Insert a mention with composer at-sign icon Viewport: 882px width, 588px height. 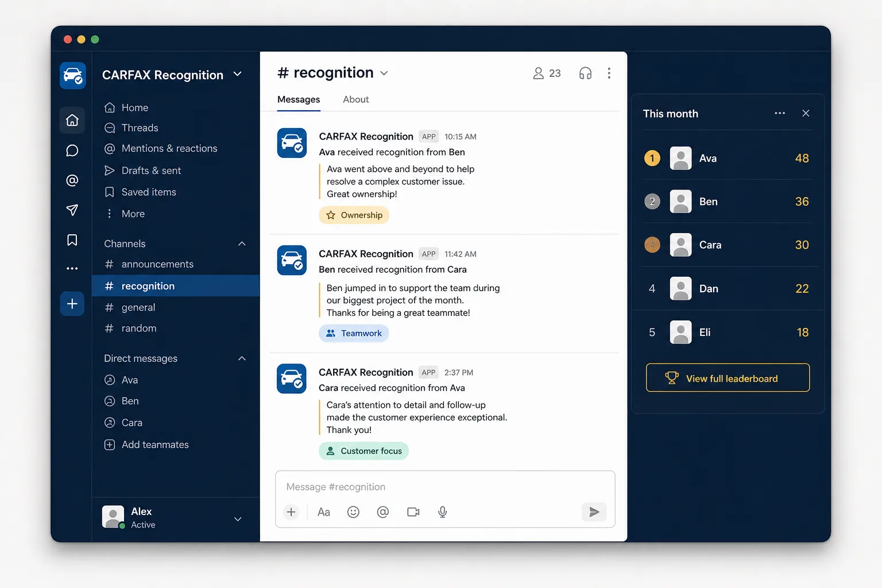click(x=383, y=512)
